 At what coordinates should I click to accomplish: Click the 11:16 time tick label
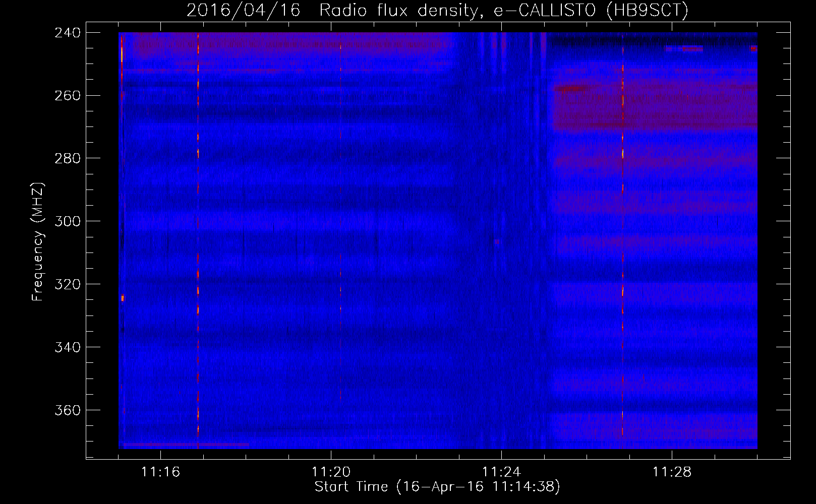pos(160,472)
